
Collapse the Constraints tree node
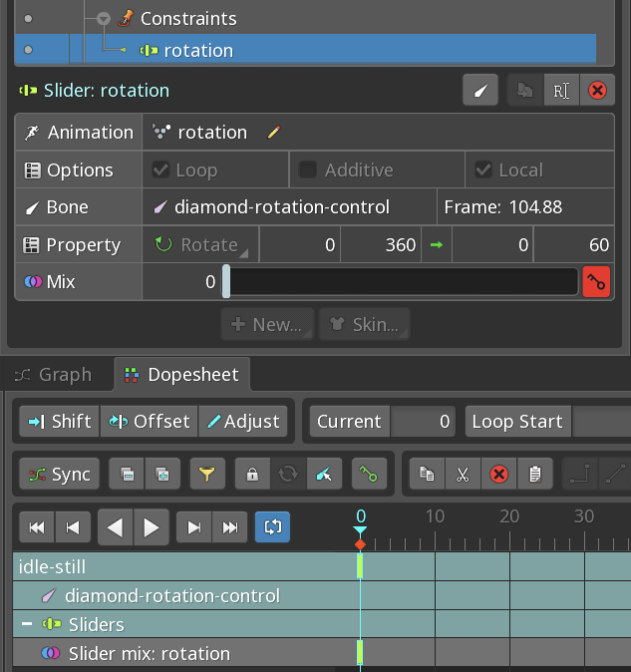coord(104,18)
